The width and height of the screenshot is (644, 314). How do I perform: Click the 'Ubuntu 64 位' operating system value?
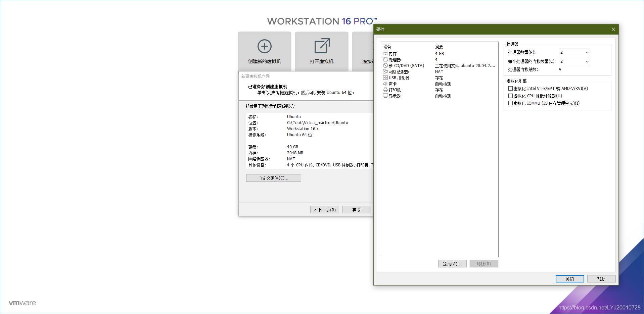coord(300,135)
